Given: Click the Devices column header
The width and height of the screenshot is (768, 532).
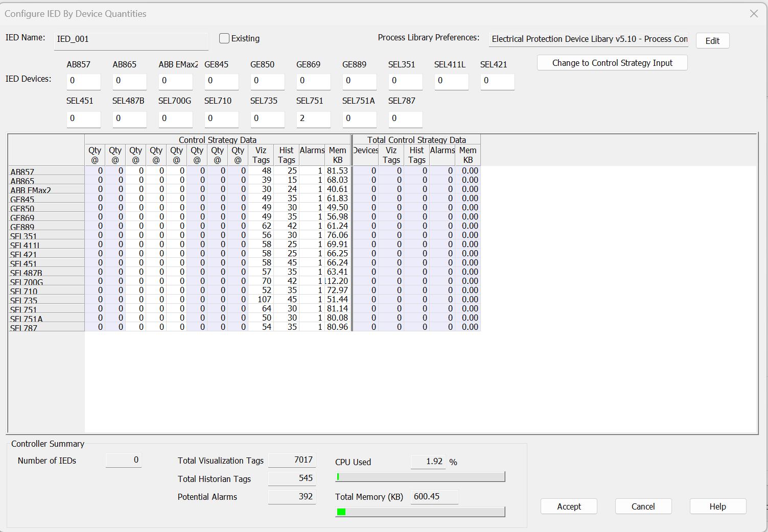Looking at the screenshot, I should (366, 155).
